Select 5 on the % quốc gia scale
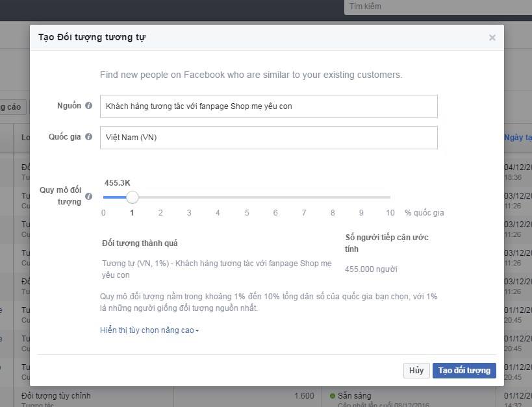 click(x=246, y=212)
